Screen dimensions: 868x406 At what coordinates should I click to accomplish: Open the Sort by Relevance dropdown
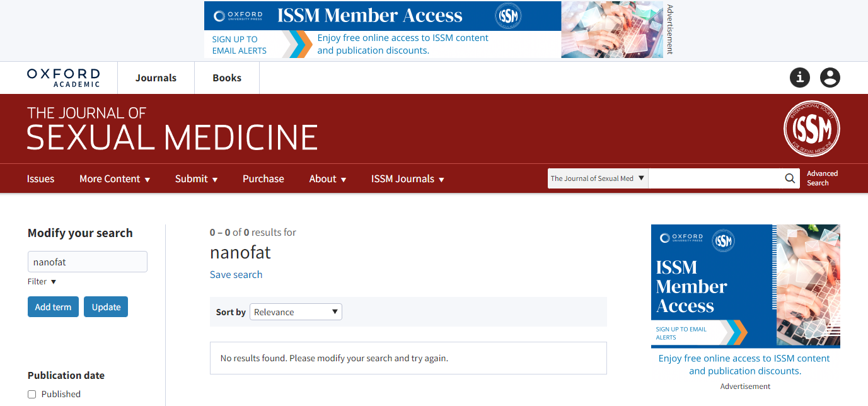pyautogui.click(x=296, y=312)
